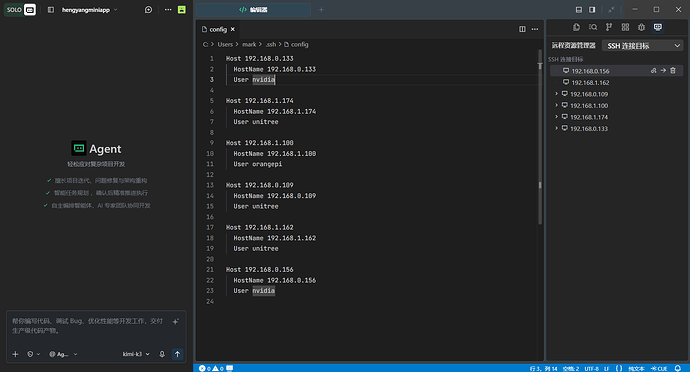Connect to 192.168.0.156 with arrow icon
690x372 pixels.
(663, 70)
